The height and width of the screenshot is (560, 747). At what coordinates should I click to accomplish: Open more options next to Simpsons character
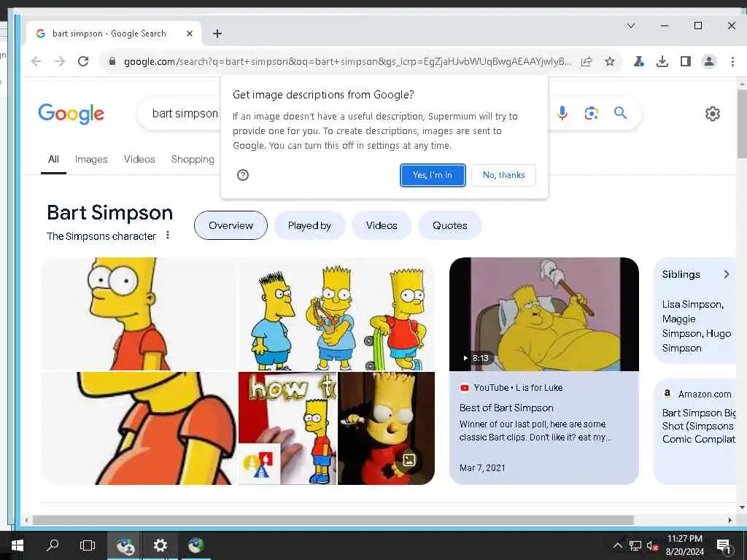click(x=168, y=236)
